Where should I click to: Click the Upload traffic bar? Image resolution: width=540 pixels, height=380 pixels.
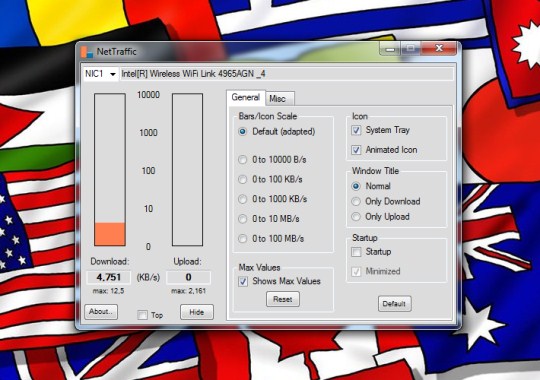pyautogui.click(x=187, y=170)
